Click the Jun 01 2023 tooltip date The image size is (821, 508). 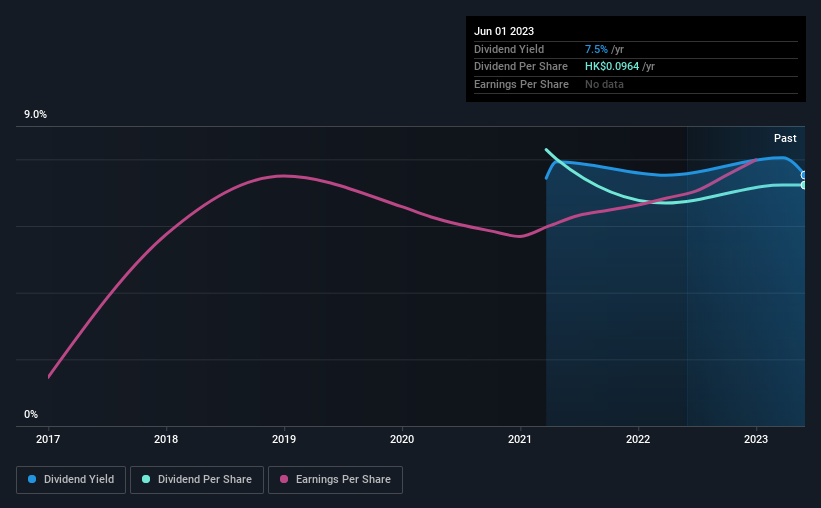(504, 31)
